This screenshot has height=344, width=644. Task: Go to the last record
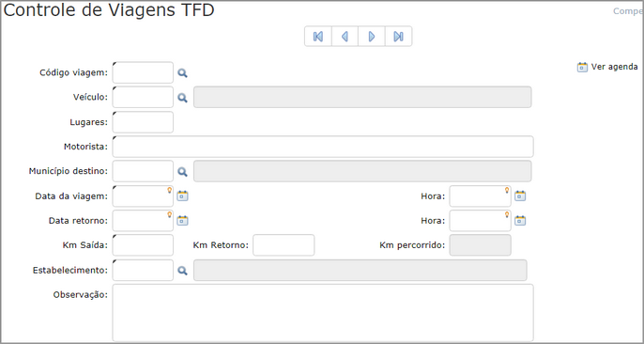[x=398, y=37]
